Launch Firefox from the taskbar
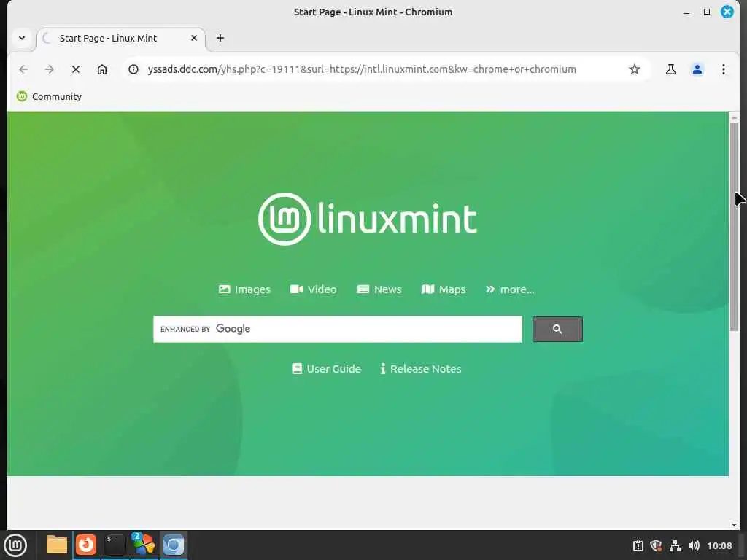The width and height of the screenshot is (747, 560). (x=86, y=545)
